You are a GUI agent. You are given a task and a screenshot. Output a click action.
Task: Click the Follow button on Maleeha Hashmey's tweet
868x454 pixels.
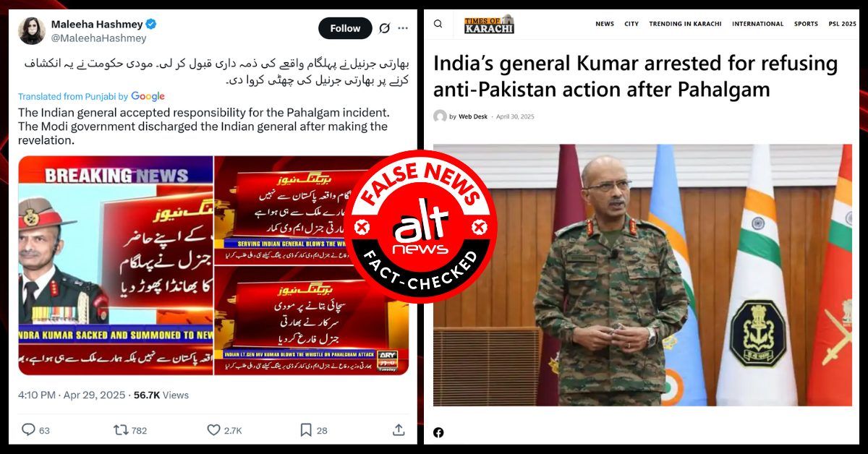[345, 28]
